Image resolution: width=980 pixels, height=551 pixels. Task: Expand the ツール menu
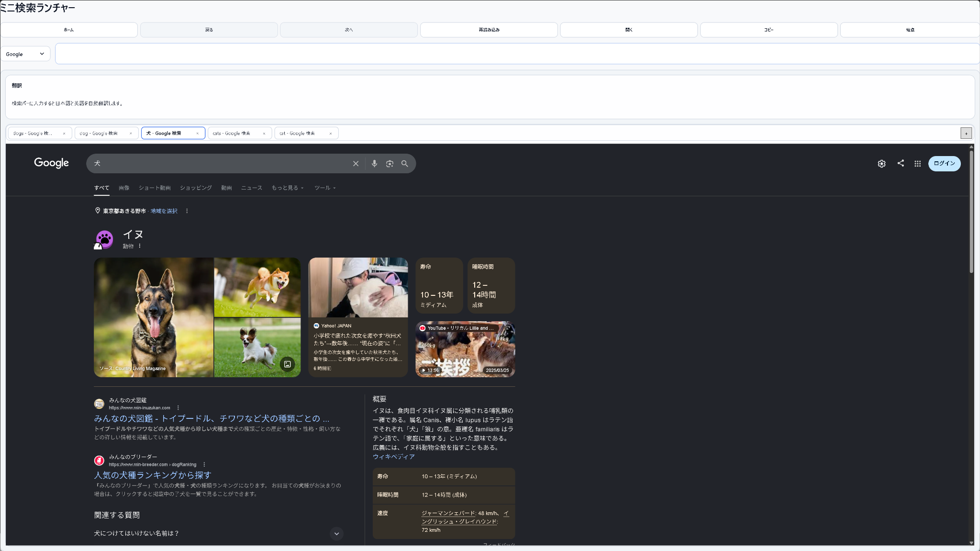coord(325,188)
